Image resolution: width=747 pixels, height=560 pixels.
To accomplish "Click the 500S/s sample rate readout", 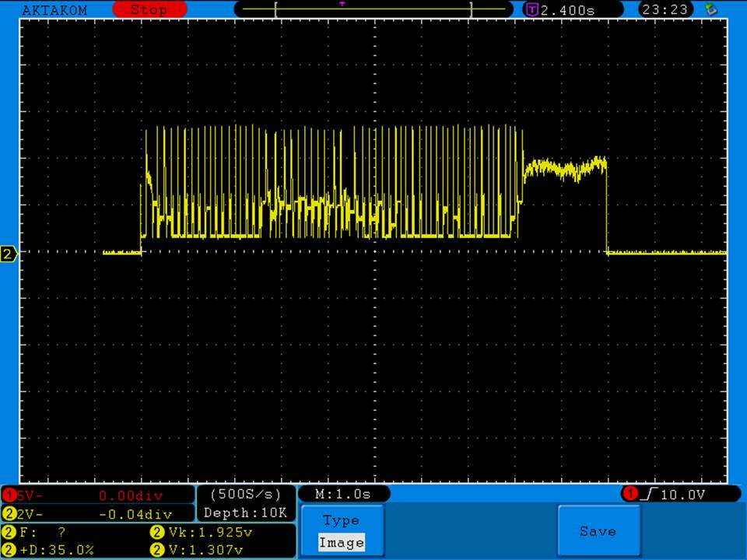I will (245, 495).
